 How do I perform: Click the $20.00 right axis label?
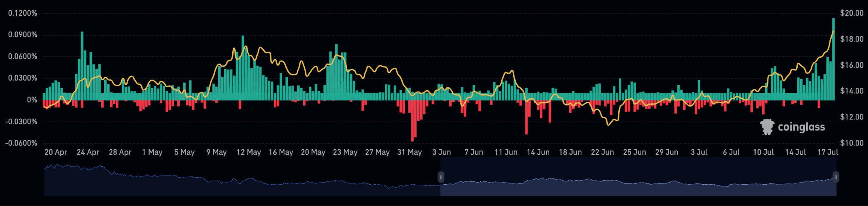851,13
